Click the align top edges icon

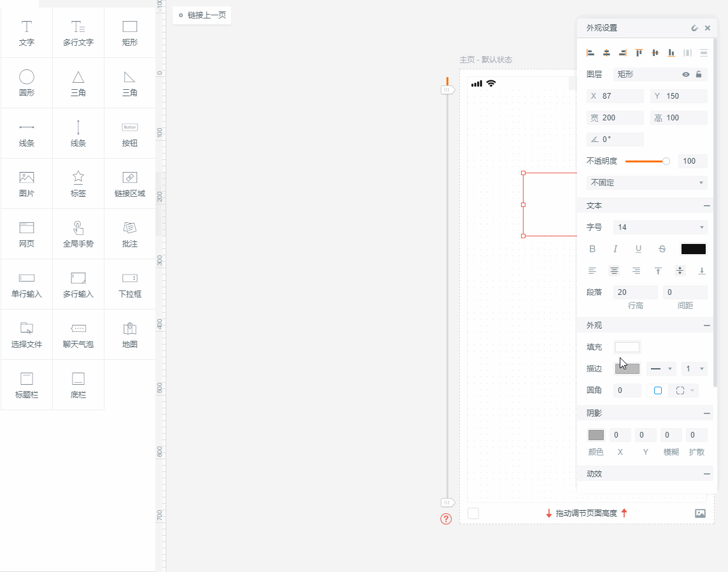click(639, 53)
